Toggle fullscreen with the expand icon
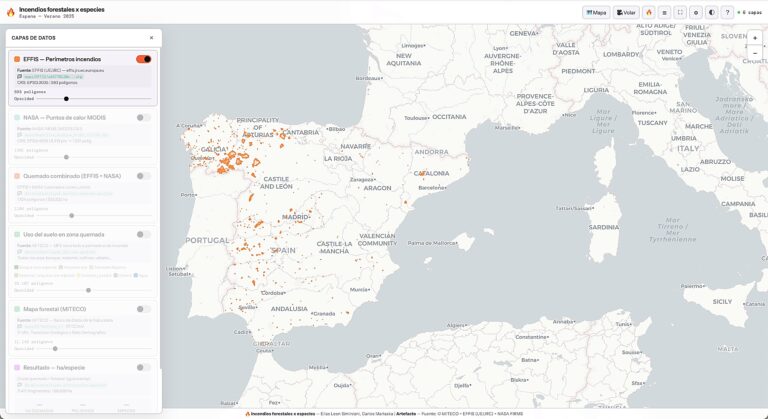 [680, 13]
